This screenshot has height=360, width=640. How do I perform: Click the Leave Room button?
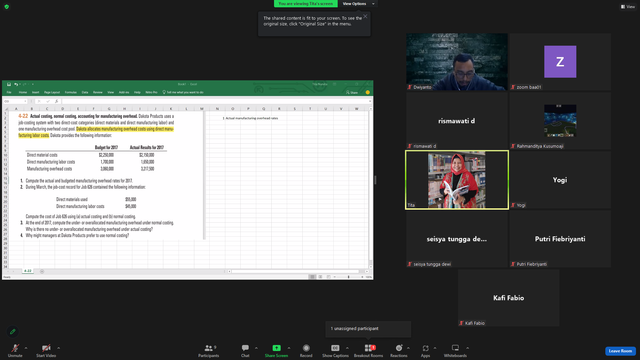(620, 351)
